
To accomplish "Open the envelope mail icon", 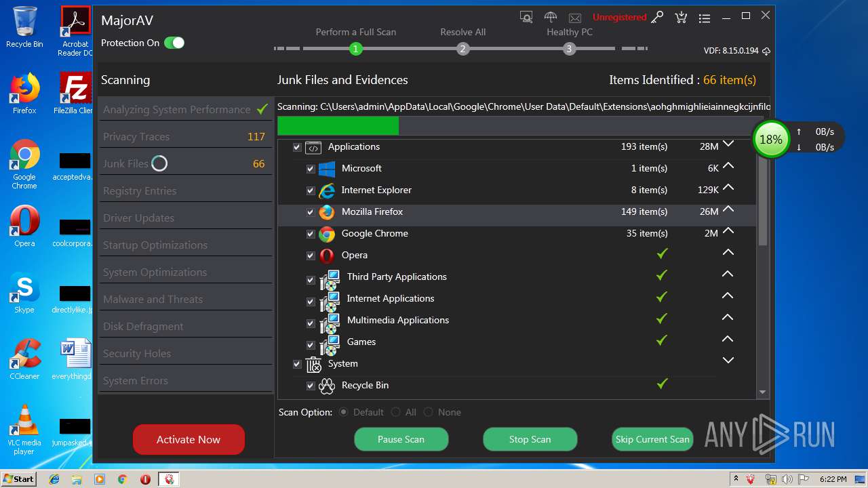I will coord(575,18).
